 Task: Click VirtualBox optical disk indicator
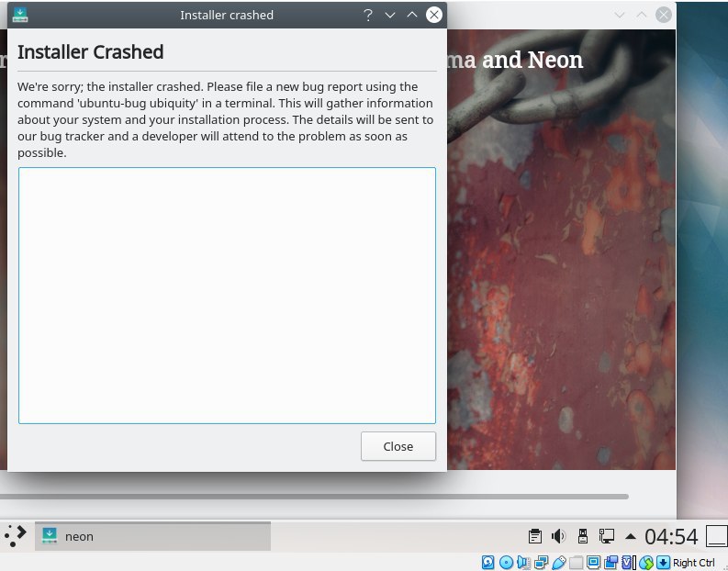click(506, 563)
